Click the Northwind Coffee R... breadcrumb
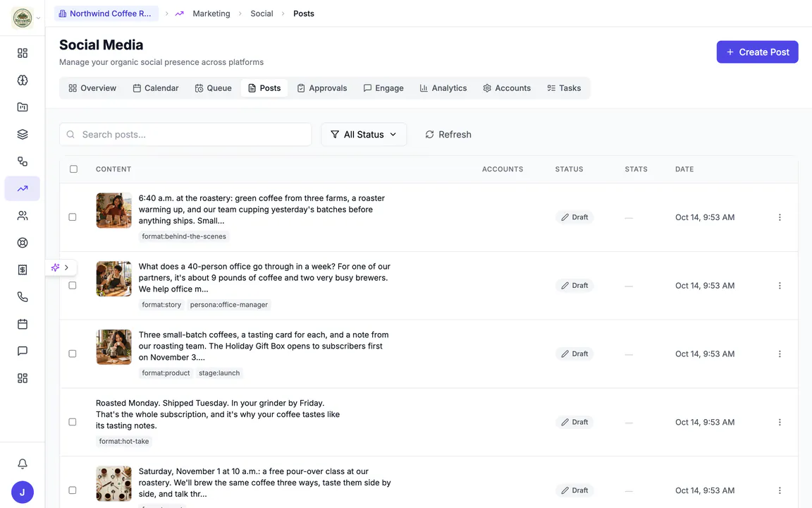 106,13
